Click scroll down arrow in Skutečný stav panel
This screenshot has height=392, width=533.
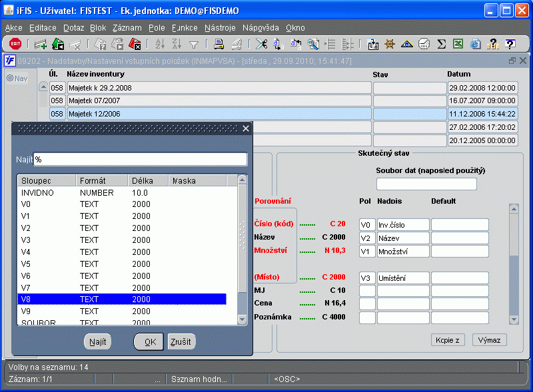[x=513, y=319]
